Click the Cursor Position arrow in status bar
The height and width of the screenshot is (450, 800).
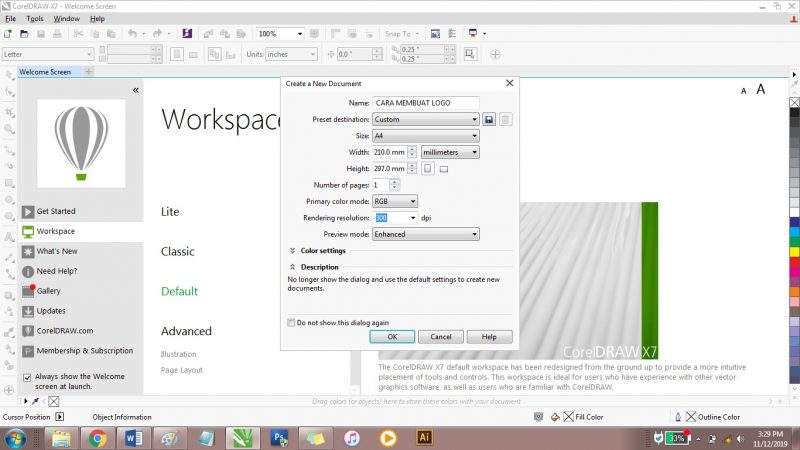pos(60,417)
